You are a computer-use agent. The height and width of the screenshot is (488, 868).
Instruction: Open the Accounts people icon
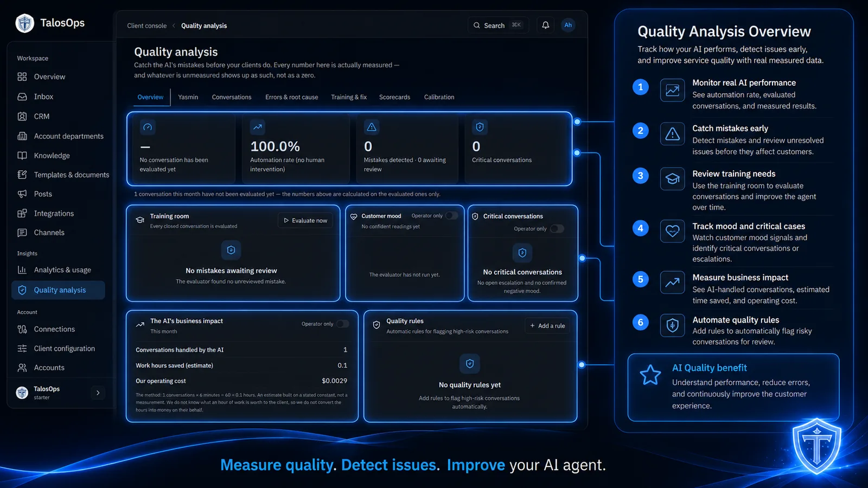pos(22,368)
